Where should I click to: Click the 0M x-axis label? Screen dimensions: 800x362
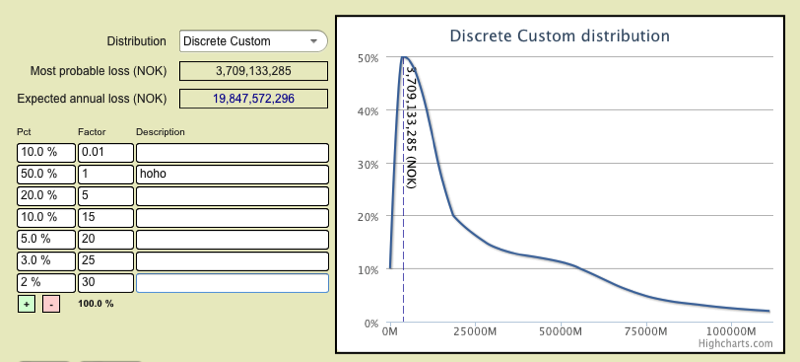[389, 331]
